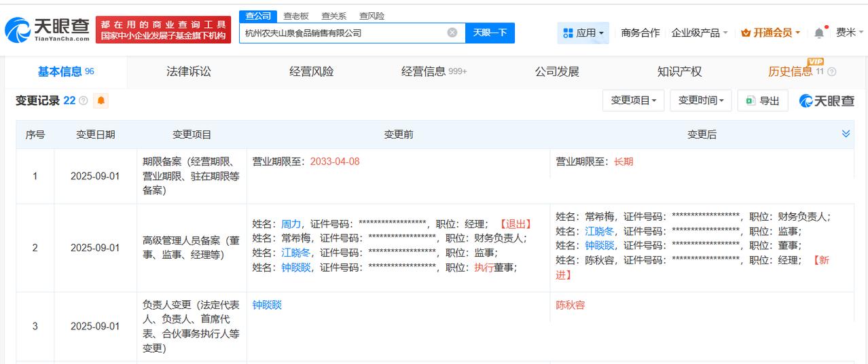Open the 变更项目 filter dropdown
This screenshot has width=868, height=364.
[x=634, y=101]
